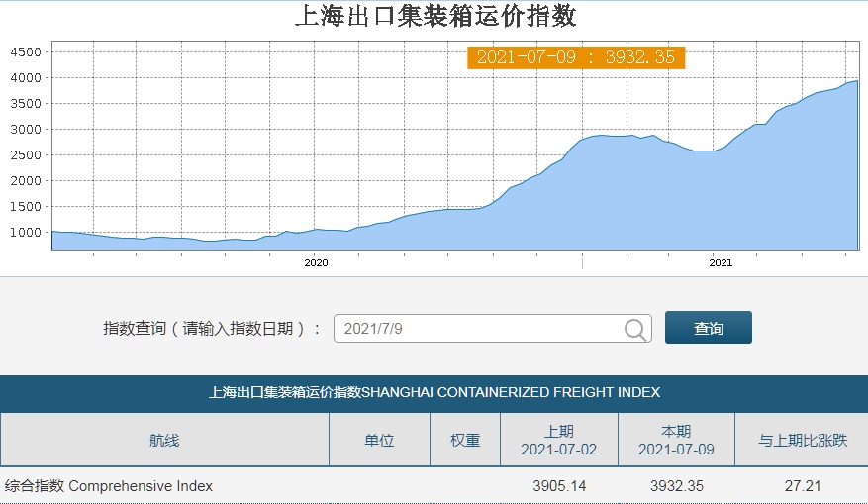Screen dimensions: 868x504
Task: Click the chart title 上海出口集装箱运价指数
Action: [434, 16]
